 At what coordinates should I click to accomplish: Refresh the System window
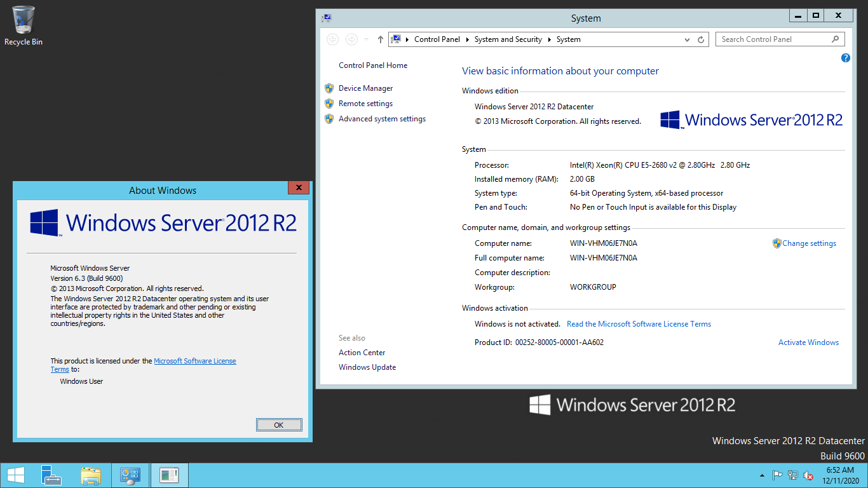[x=701, y=39]
